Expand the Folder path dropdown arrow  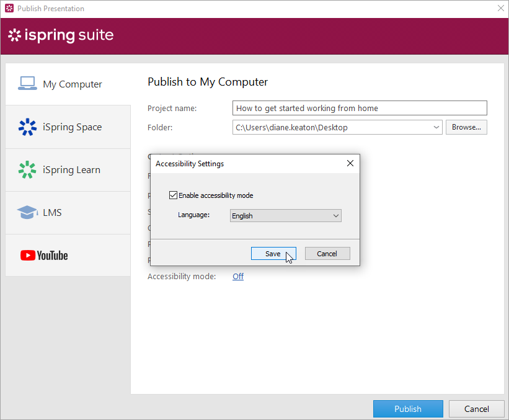coord(436,127)
